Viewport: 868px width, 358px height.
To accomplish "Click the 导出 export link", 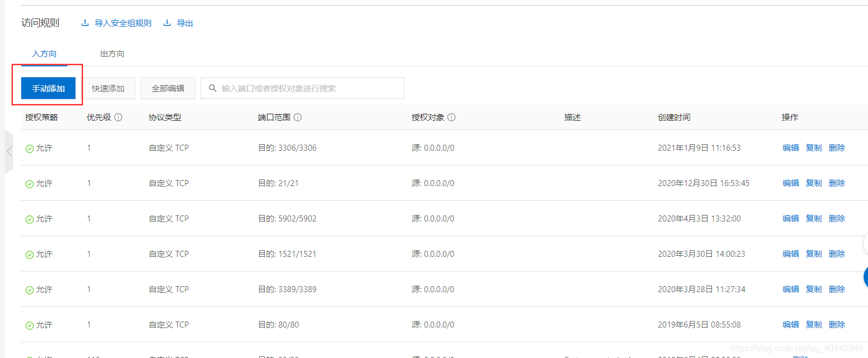I will click(x=185, y=23).
